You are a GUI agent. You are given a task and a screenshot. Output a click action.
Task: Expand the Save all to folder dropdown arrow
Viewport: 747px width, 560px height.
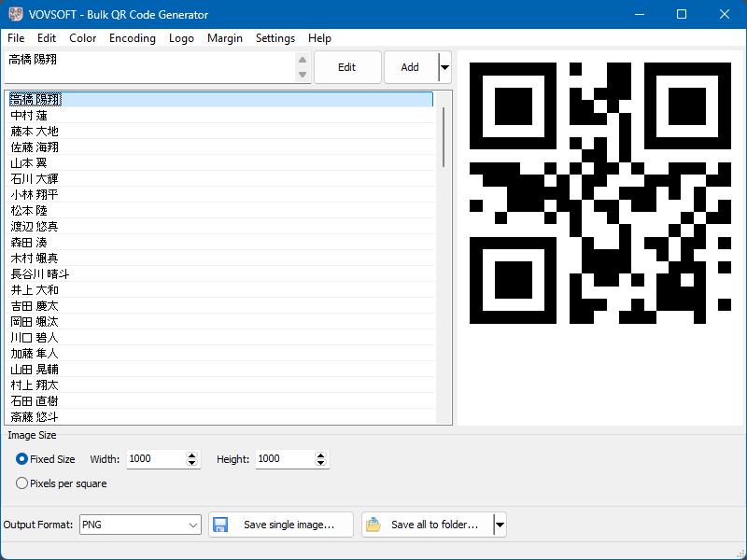[500, 525]
